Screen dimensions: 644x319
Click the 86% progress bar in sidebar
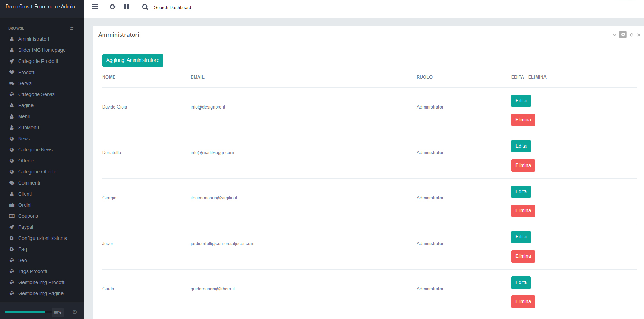click(x=25, y=312)
